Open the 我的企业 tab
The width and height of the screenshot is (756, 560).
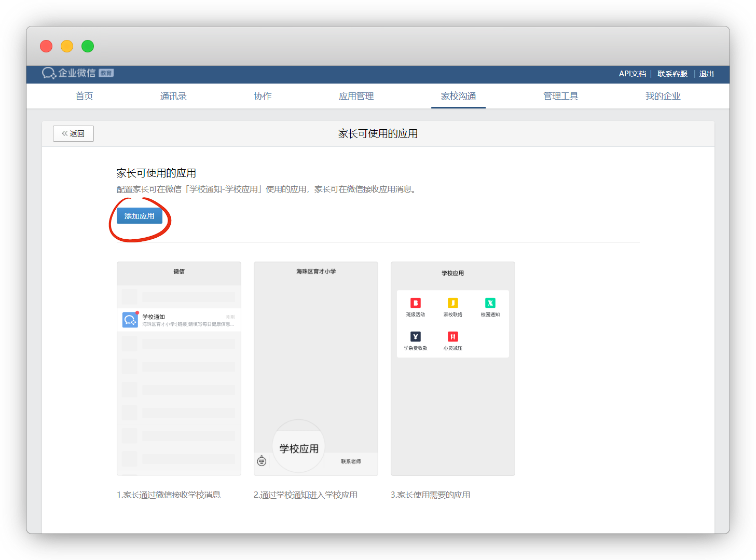[663, 96]
